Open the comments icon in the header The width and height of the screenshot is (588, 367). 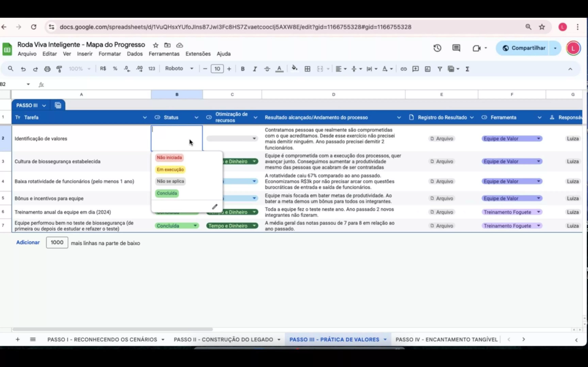coord(456,48)
